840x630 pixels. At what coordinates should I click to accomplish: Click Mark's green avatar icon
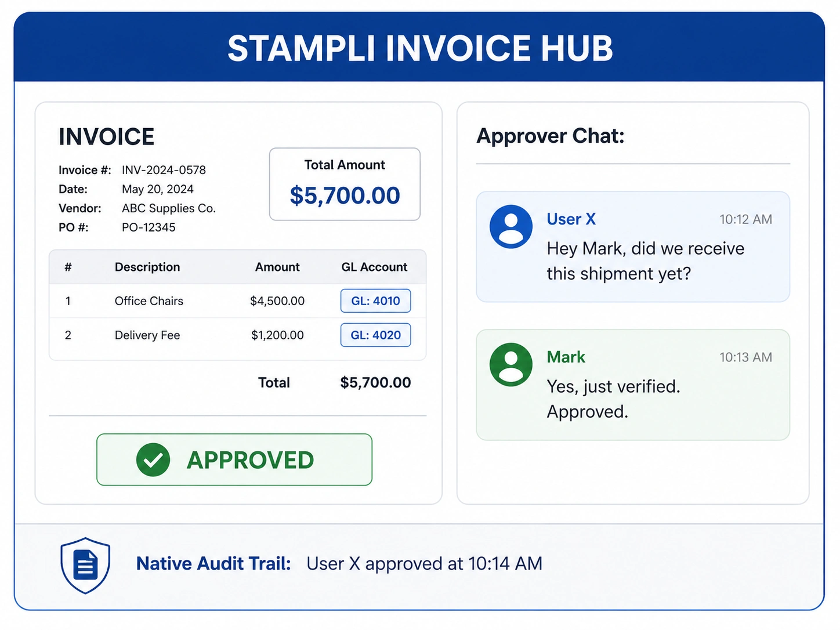tap(511, 365)
